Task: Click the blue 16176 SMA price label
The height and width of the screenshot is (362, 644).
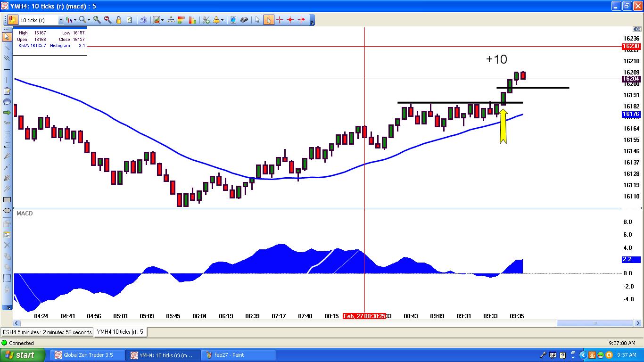Action: (631, 114)
